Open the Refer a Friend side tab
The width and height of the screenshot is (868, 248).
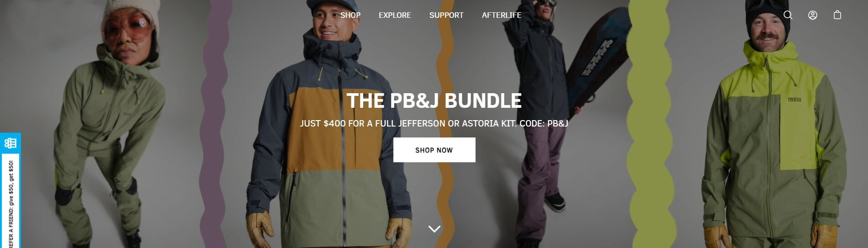coord(10,190)
